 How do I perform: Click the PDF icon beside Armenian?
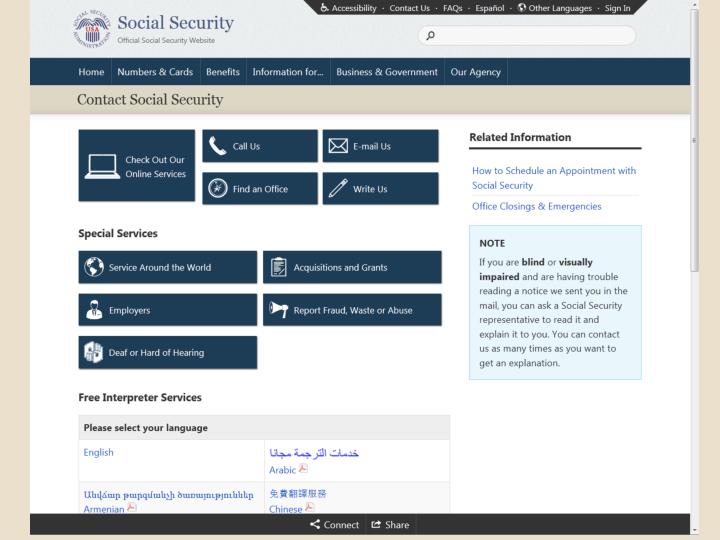pos(132,507)
